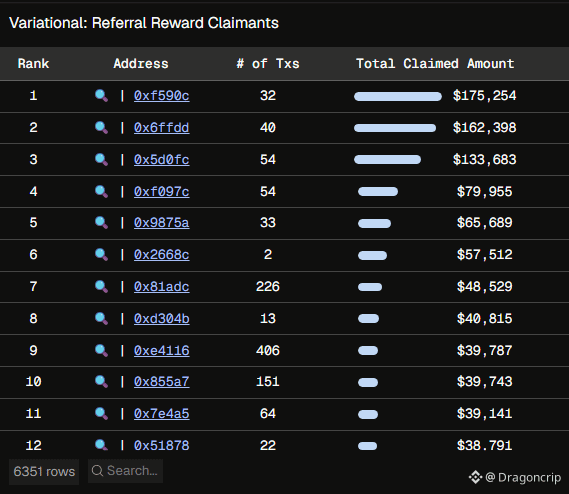Screen dimensions: 569x494
Task: Sort by the Rank column header
Action: point(33,64)
